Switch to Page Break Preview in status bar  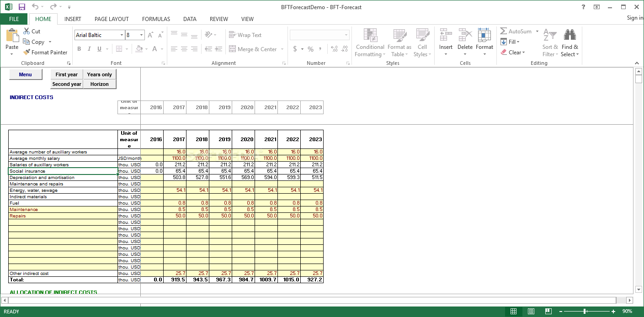tap(548, 311)
